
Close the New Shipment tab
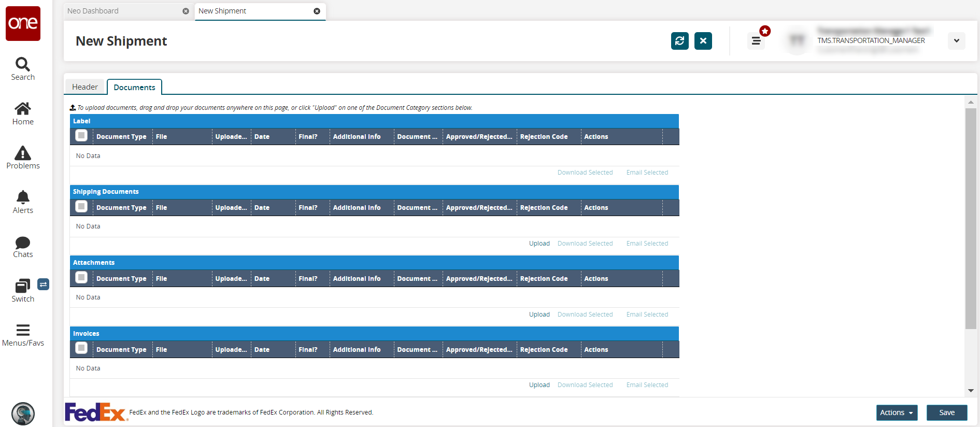pos(317,11)
